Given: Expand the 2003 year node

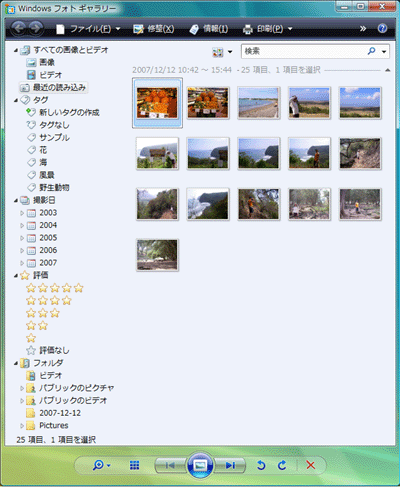Looking at the screenshot, I should (22, 213).
